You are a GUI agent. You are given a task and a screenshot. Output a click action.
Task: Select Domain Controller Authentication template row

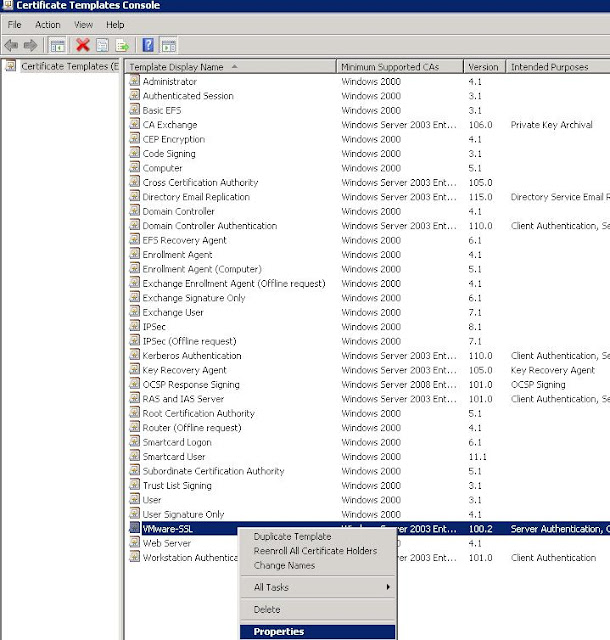(367, 226)
